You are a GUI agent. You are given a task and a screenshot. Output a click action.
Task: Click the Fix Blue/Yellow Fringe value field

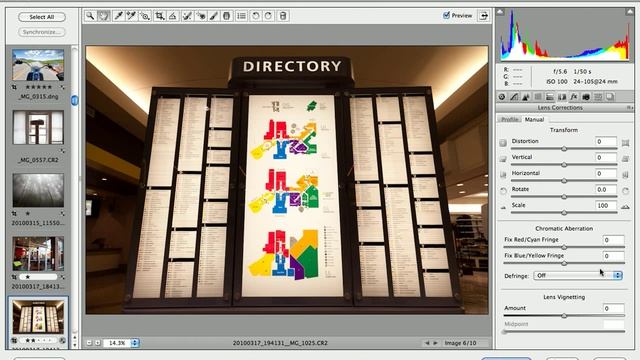(613, 256)
